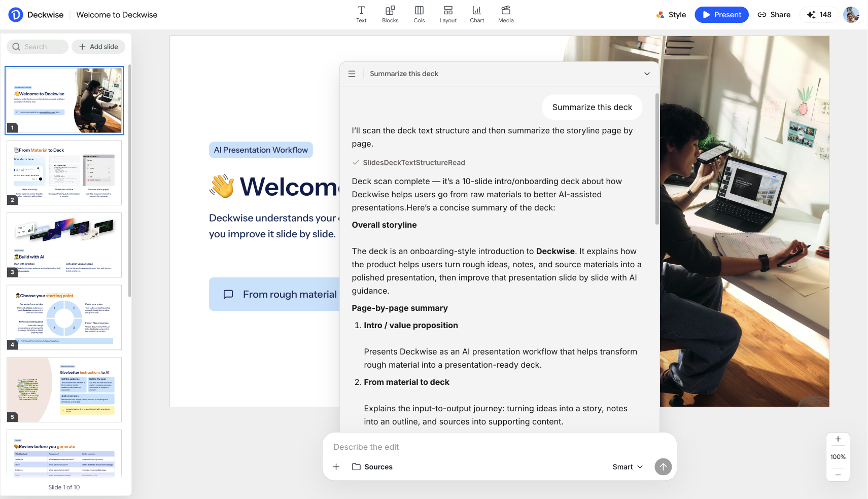Select slide 5 thumbnail Give better instructions
The image size is (868, 499).
pyautogui.click(x=64, y=390)
